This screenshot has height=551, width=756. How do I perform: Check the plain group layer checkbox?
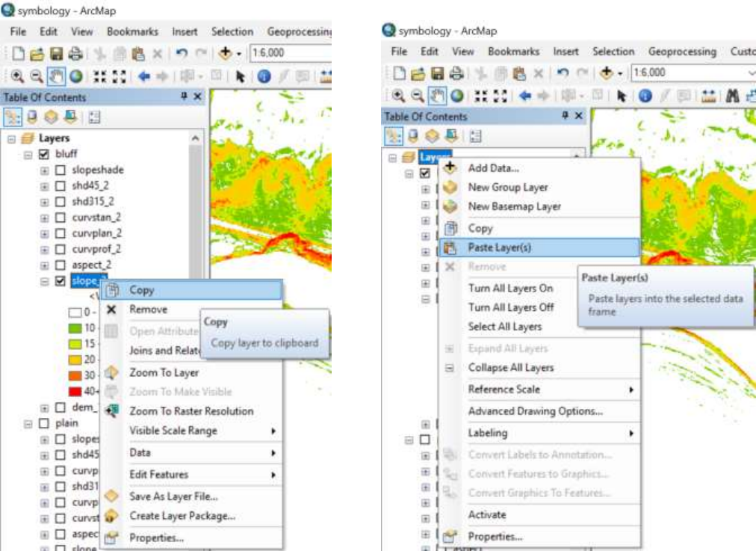(44, 424)
